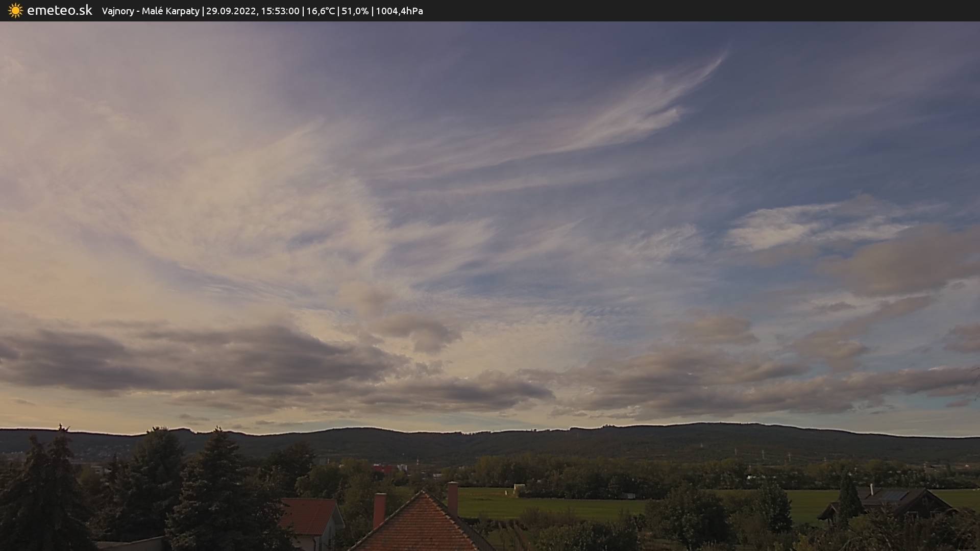
Task: Open the emeteo.sk logo link
Action: coord(59,11)
